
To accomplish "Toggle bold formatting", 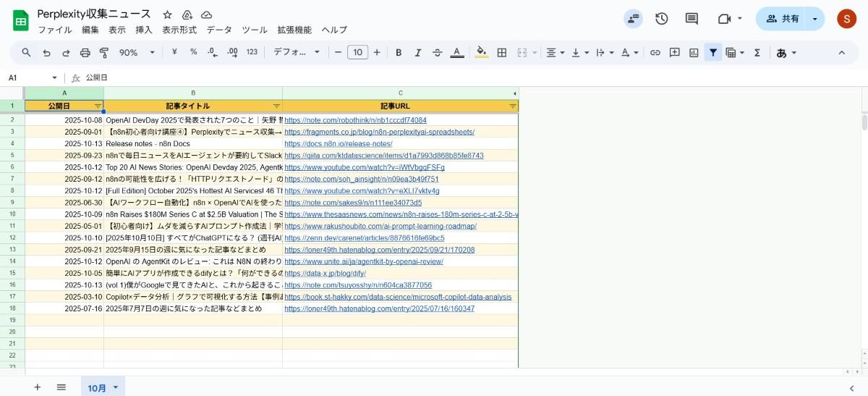I will pos(398,52).
